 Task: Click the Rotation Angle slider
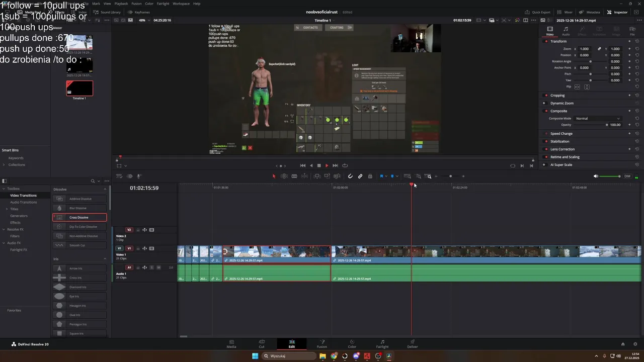[x=590, y=61]
